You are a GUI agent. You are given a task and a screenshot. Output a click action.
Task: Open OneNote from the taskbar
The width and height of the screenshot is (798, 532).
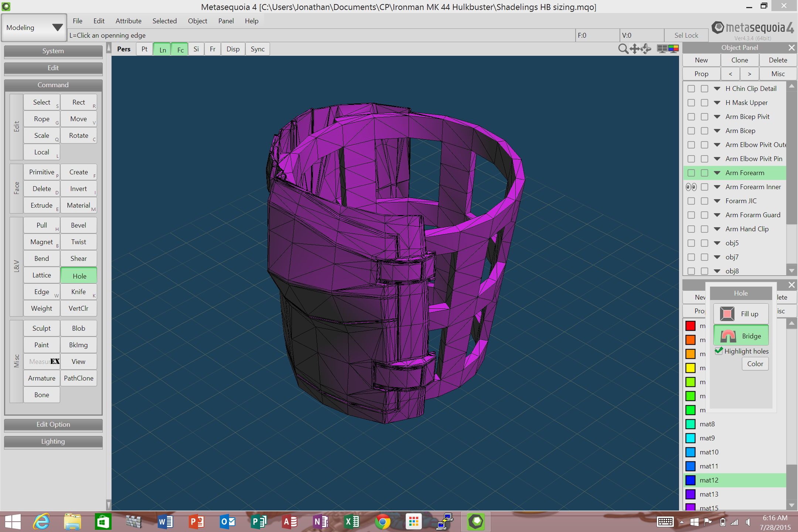pyautogui.click(x=320, y=522)
